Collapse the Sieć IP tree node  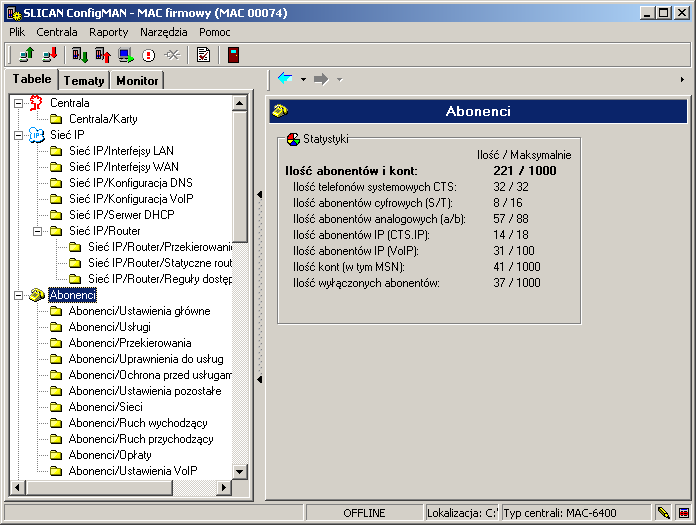(18, 135)
